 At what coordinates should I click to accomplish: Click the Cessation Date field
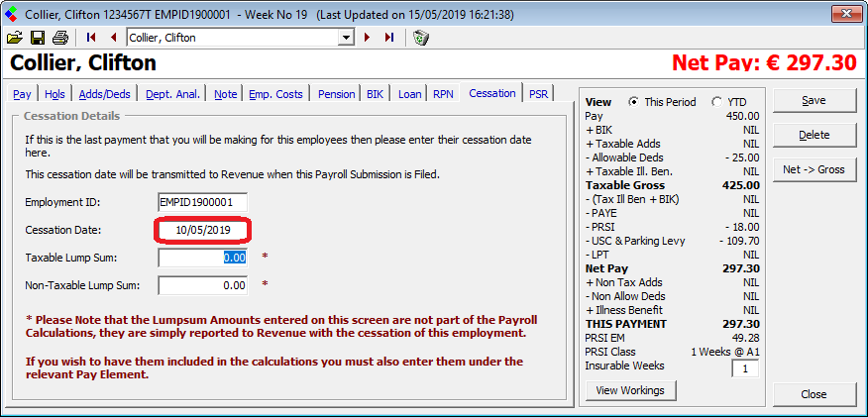coord(202,230)
